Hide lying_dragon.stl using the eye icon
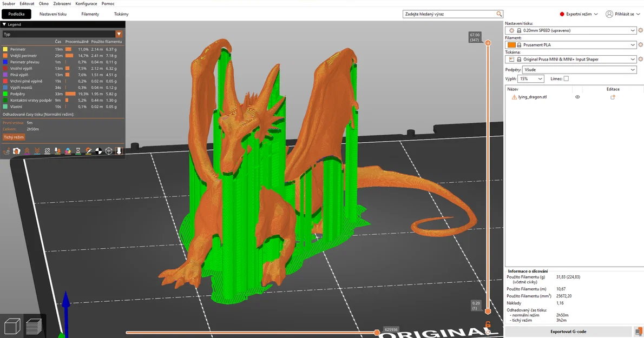Screen dimensions: 644x338 tap(577, 97)
